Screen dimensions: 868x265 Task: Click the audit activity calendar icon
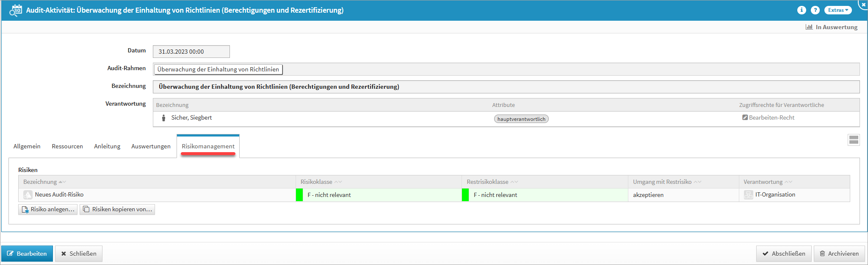[16, 10]
